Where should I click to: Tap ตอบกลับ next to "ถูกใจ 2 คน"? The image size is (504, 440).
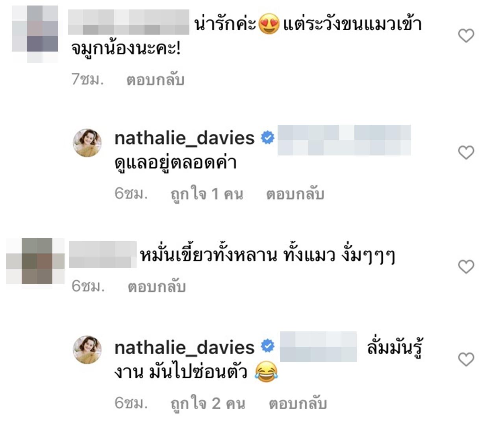point(298,404)
